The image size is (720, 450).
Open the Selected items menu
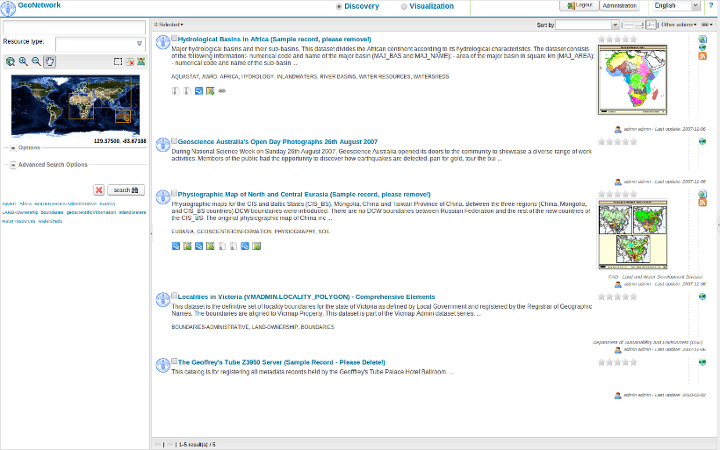pyautogui.click(x=168, y=24)
